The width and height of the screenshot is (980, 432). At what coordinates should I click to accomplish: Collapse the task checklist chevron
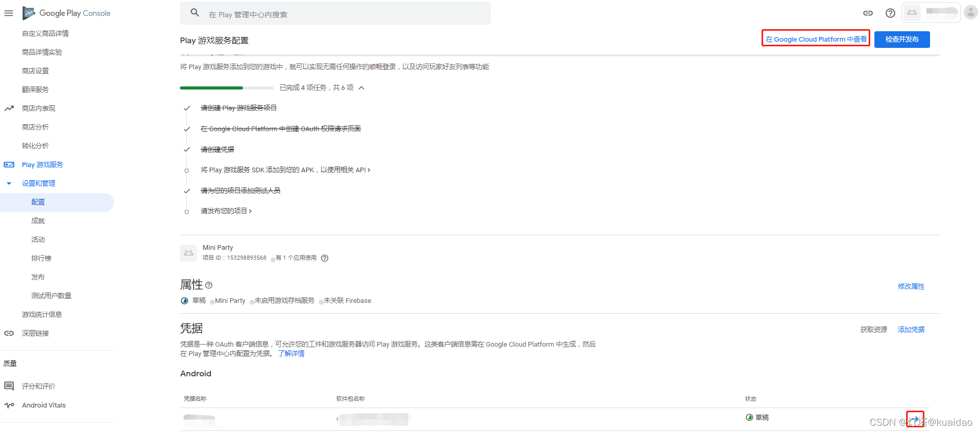pos(362,88)
